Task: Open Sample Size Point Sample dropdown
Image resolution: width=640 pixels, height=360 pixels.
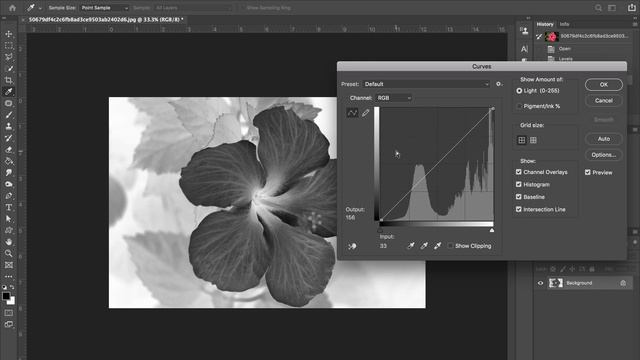Action: point(104,8)
